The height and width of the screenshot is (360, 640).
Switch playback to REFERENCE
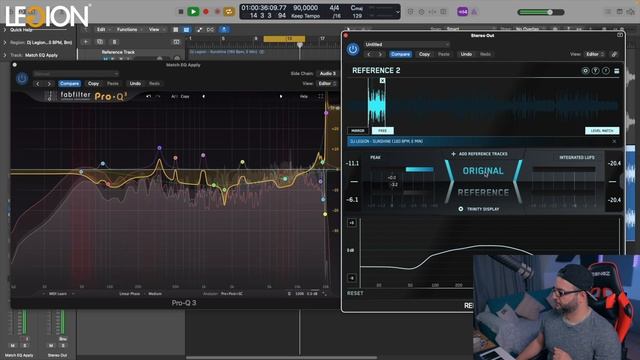483,192
